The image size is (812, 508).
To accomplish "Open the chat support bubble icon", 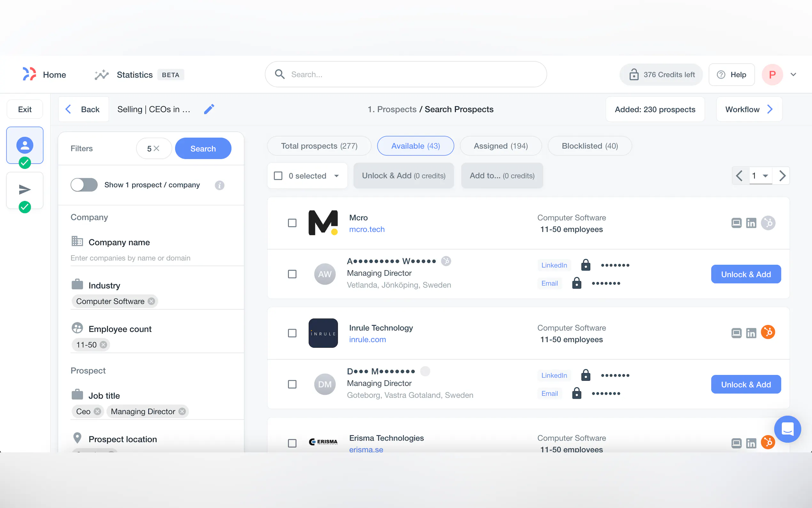I will [787, 429].
